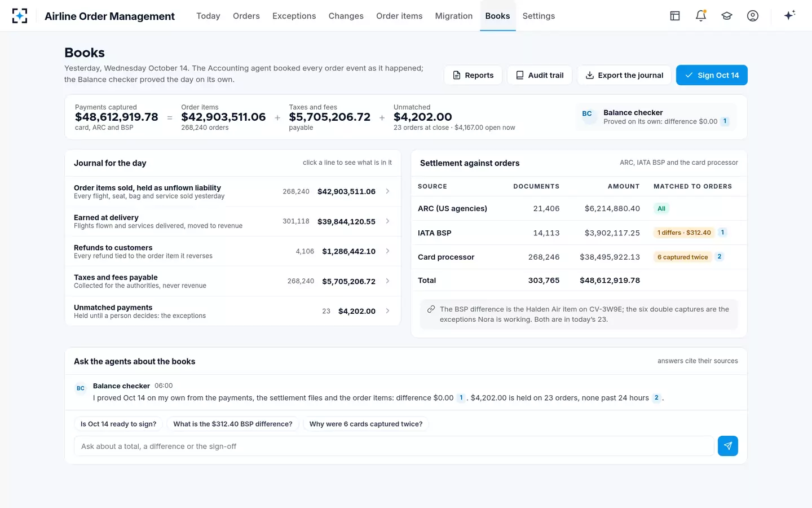812x508 pixels.
Task: Click the BC Balance checker avatar in summary
Action: (x=587, y=114)
